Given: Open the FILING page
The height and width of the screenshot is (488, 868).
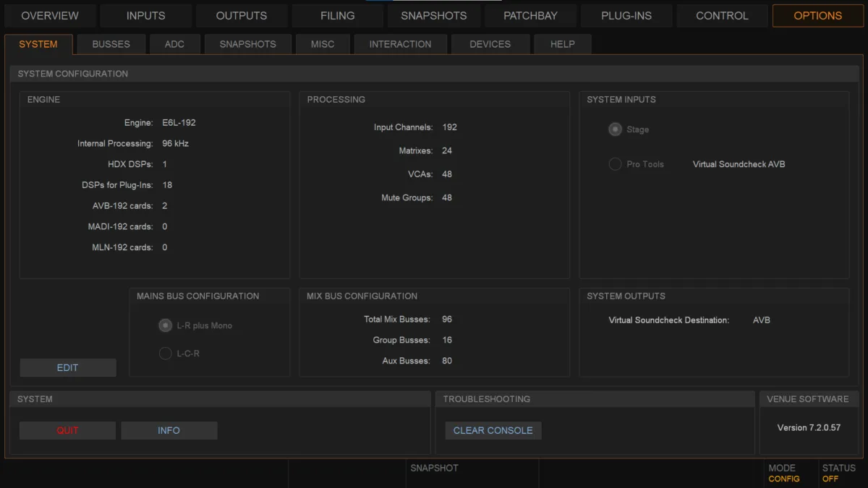Looking at the screenshot, I should (x=338, y=15).
